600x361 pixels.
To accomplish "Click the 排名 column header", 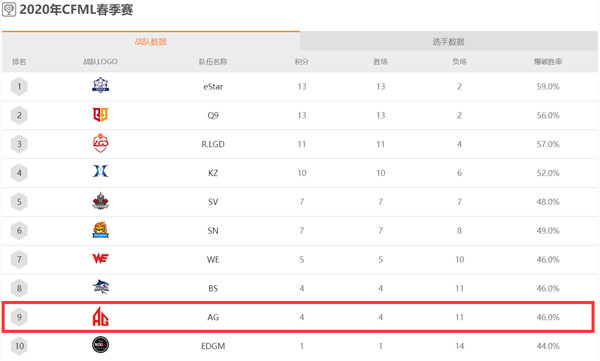I will coord(19,62).
